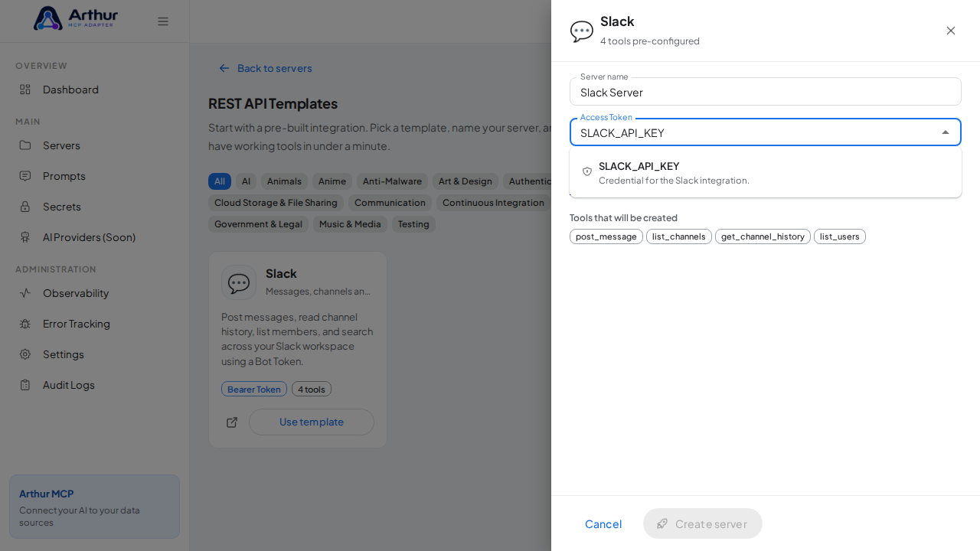Click the Error Tracking bug icon
The width and height of the screenshot is (980, 551).
[x=25, y=324]
